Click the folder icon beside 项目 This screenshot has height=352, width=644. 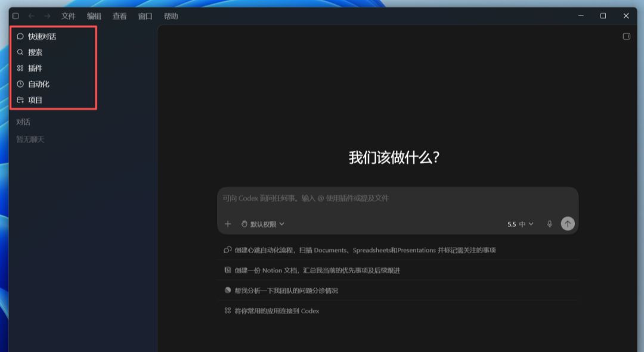click(x=20, y=99)
